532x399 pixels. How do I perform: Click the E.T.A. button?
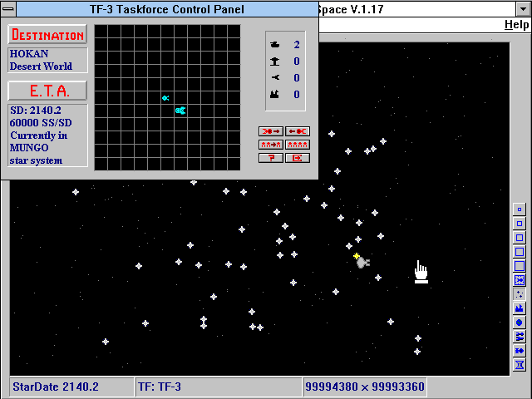(47, 91)
